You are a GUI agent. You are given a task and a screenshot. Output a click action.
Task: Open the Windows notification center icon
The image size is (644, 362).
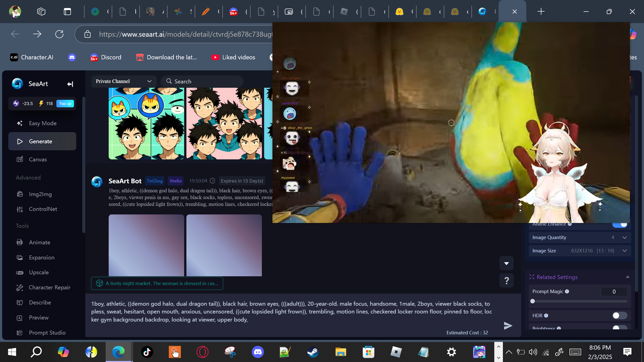pos(627,352)
